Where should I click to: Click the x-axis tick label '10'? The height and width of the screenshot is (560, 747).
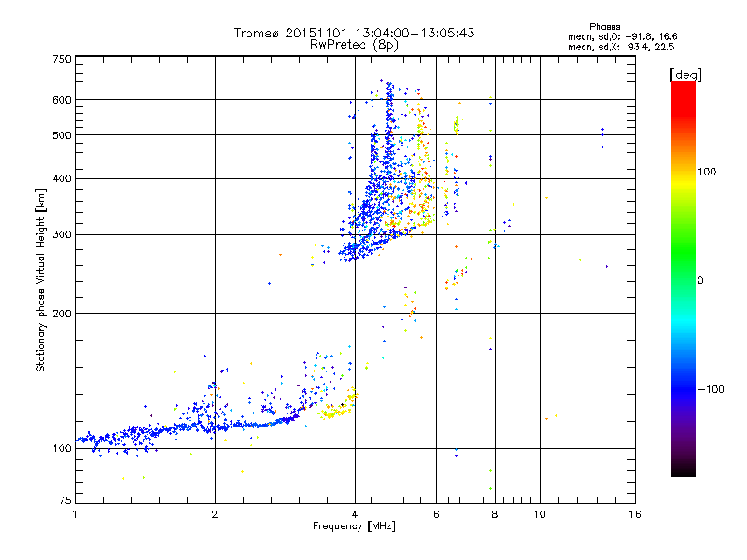[540, 514]
